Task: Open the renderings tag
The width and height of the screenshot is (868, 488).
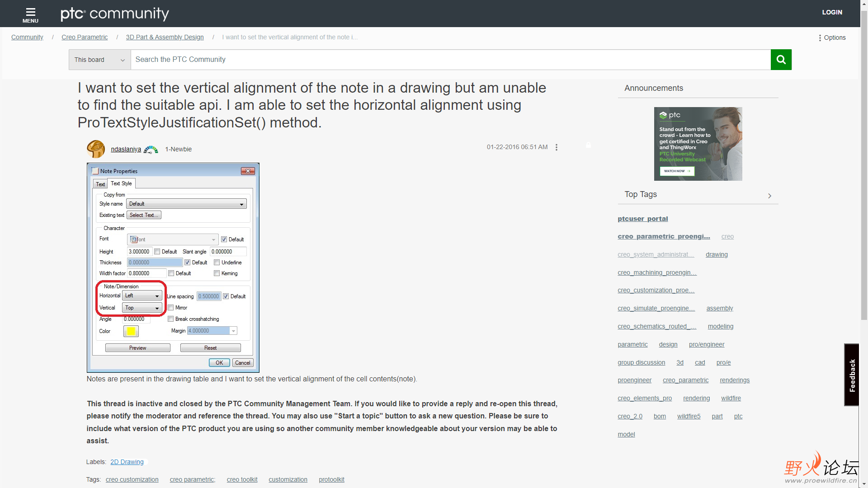Action: [x=734, y=380]
